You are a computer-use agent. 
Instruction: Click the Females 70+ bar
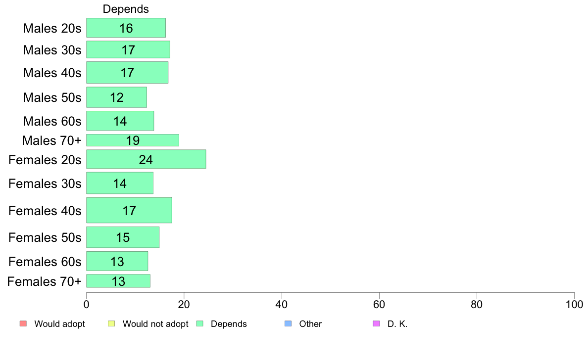tap(118, 281)
